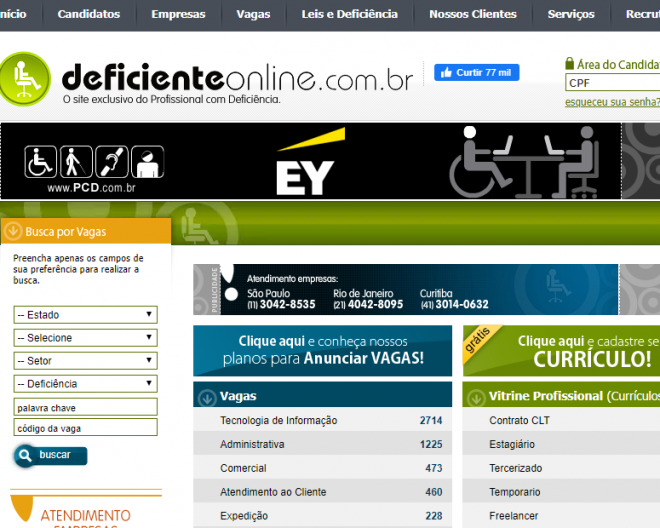Screen dimensions: 660x528
Task: Open the Empresas menu
Action: pyautogui.click(x=178, y=14)
